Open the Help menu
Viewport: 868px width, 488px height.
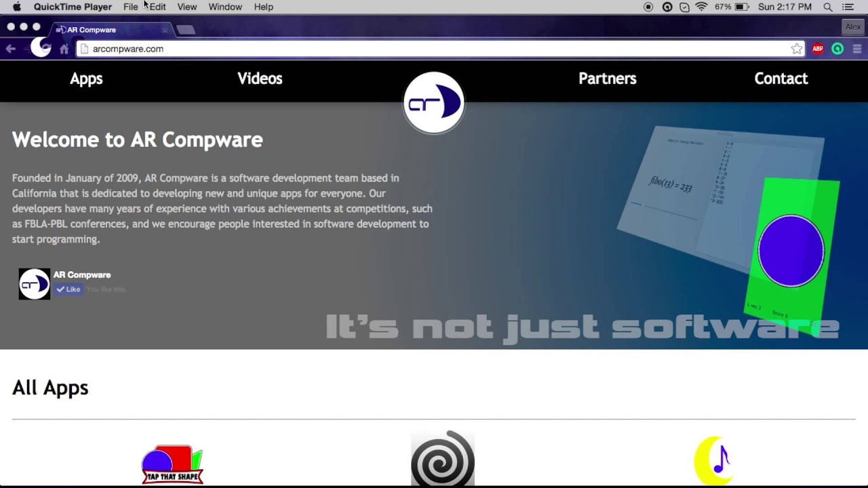tap(264, 7)
